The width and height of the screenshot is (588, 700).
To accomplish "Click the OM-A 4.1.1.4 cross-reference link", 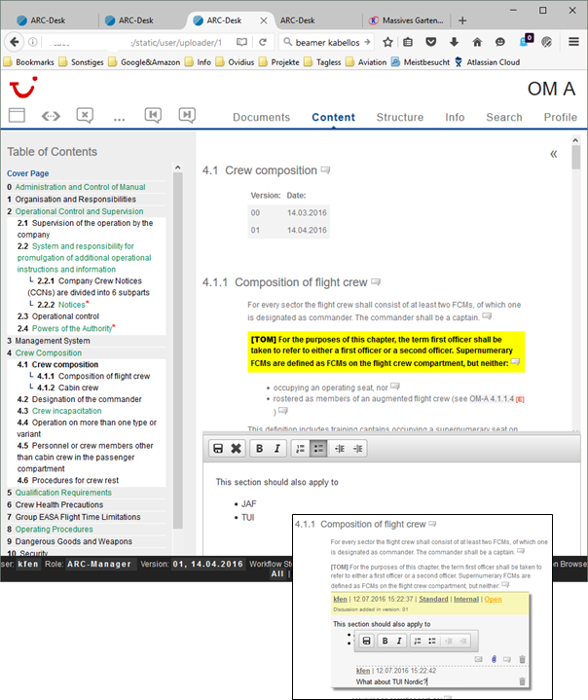I will tap(492, 398).
